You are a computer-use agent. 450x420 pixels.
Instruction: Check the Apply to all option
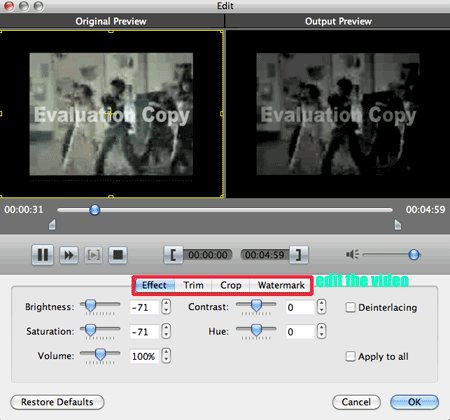(350, 356)
